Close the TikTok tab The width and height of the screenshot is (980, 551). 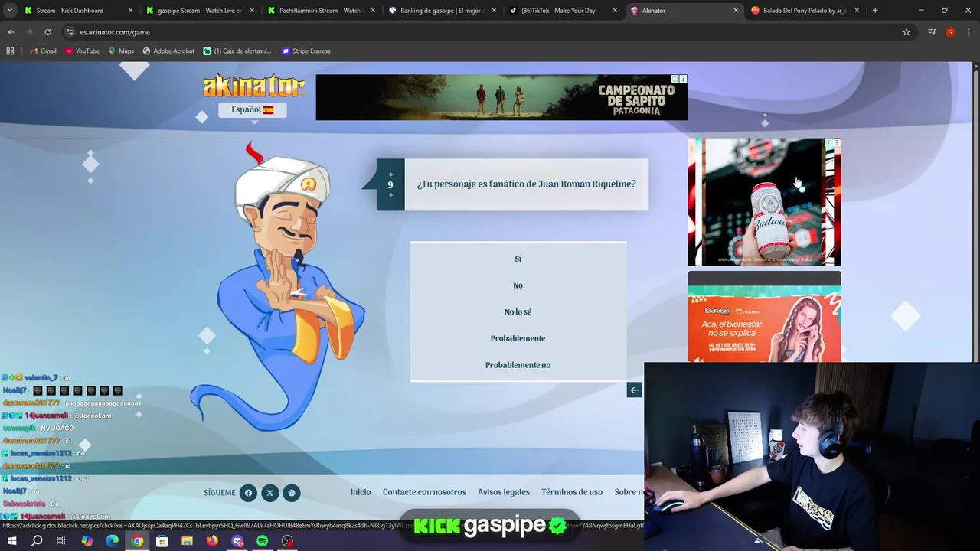[x=615, y=11]
